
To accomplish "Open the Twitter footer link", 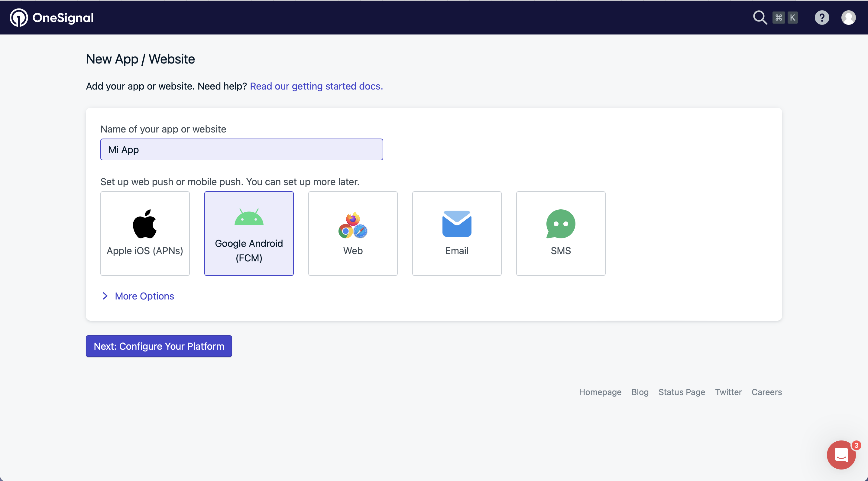I will pos(728,392).
